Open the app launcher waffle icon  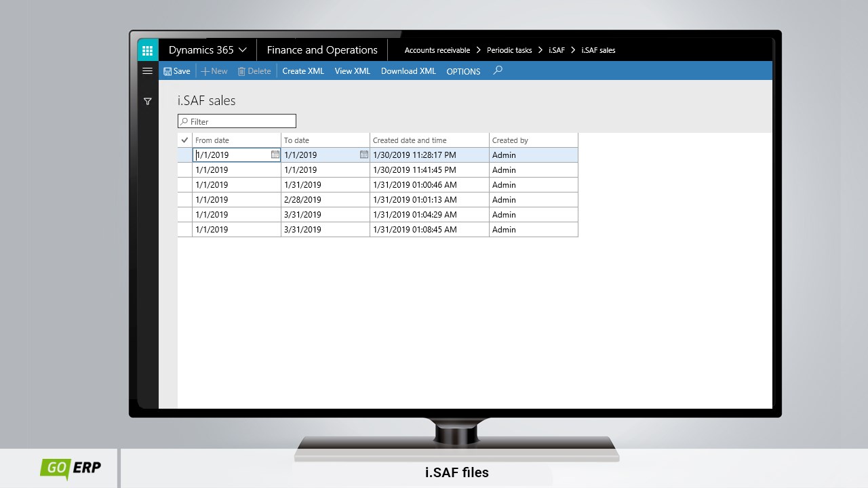147,50
